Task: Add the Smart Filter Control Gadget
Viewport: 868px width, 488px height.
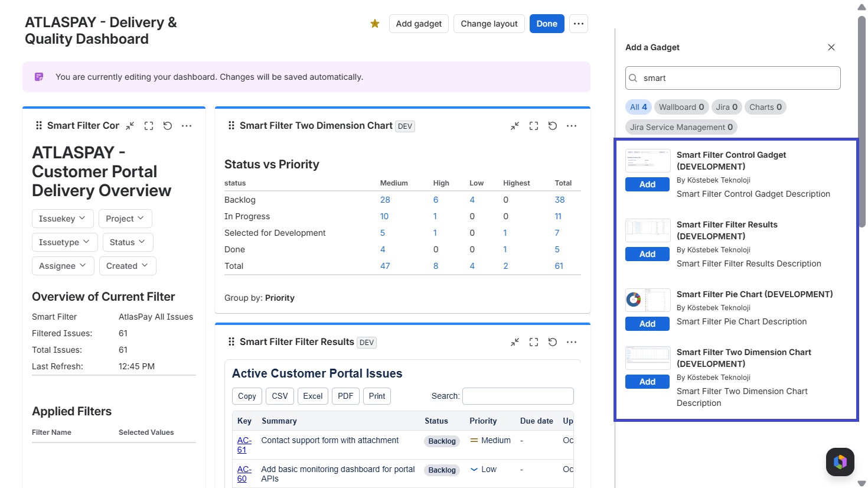Action: (648, 184)
